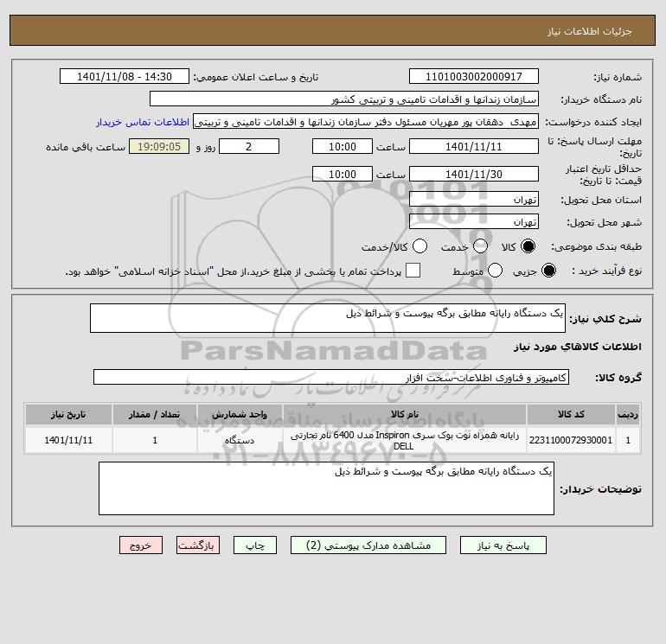Click the need date 1401/11/11 table cell
The height and width of the screenshot is (644, 666).
[68, 440]
